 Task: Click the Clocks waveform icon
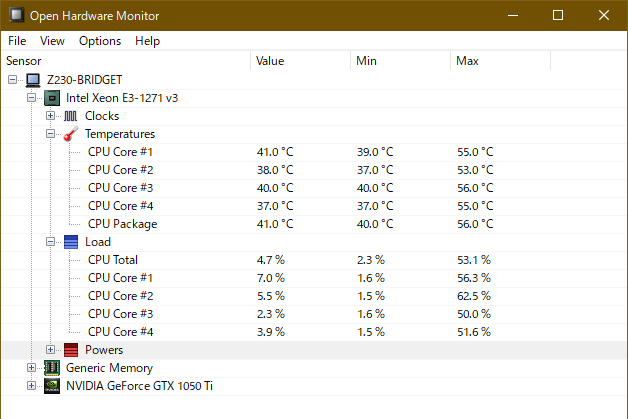click(x=70, y=116)
